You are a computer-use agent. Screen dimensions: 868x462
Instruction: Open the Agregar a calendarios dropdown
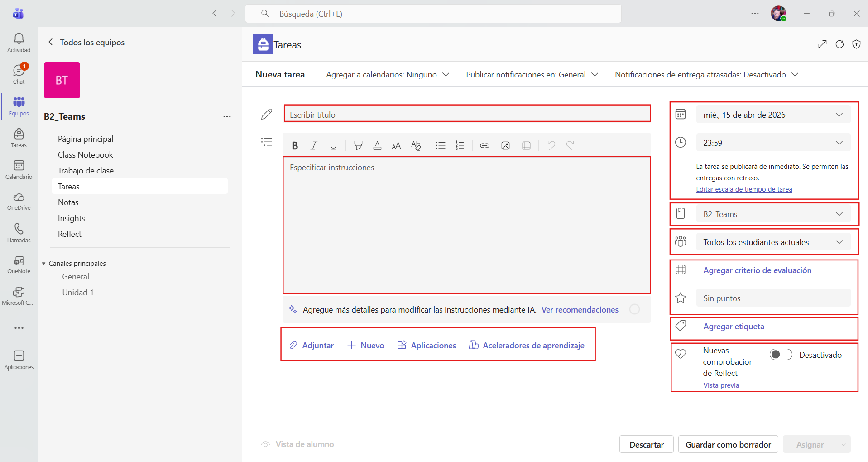click(x=388, y=75)
